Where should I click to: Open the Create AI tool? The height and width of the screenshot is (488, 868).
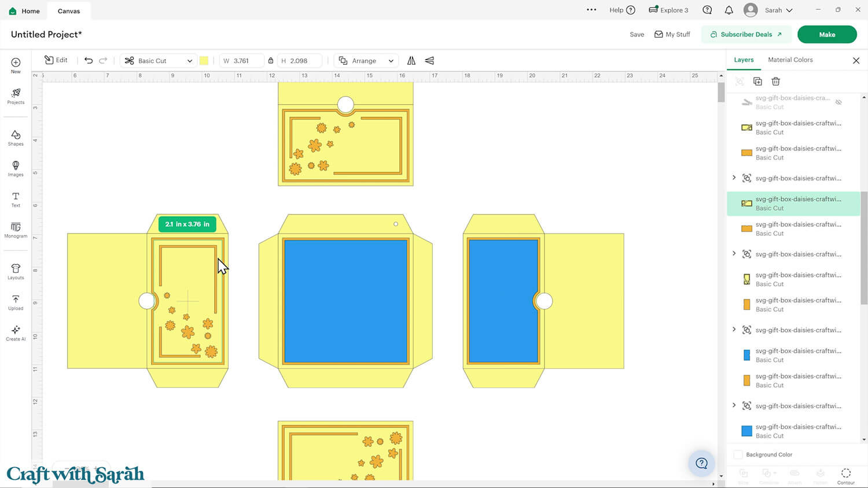pos(16,332)
